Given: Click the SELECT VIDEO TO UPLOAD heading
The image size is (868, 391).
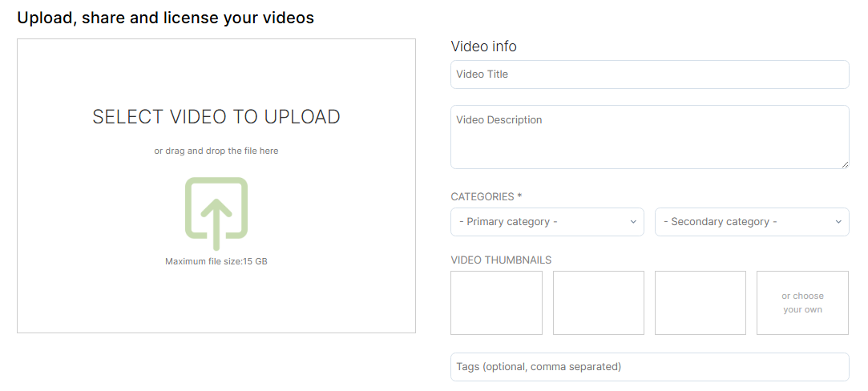Looking at the screenshot, I should click(x=216, y=117).
